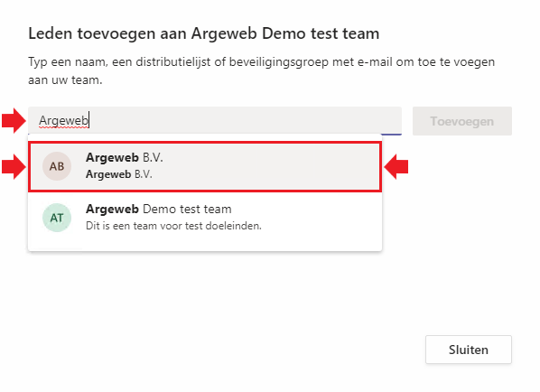Click the Argeweb B.V. subtitle line

tap(119, 174)
